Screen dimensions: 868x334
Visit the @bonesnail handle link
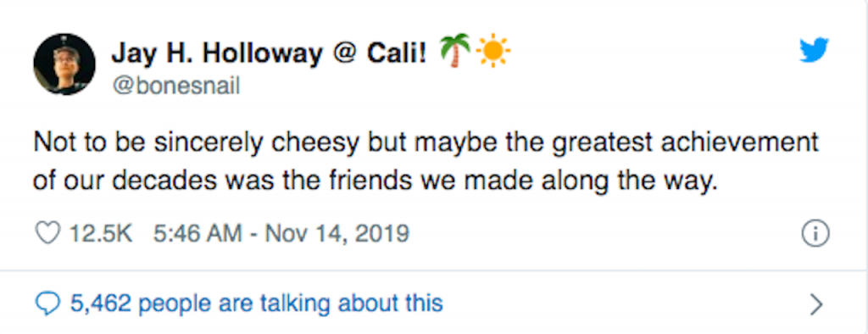click(176, 86)
